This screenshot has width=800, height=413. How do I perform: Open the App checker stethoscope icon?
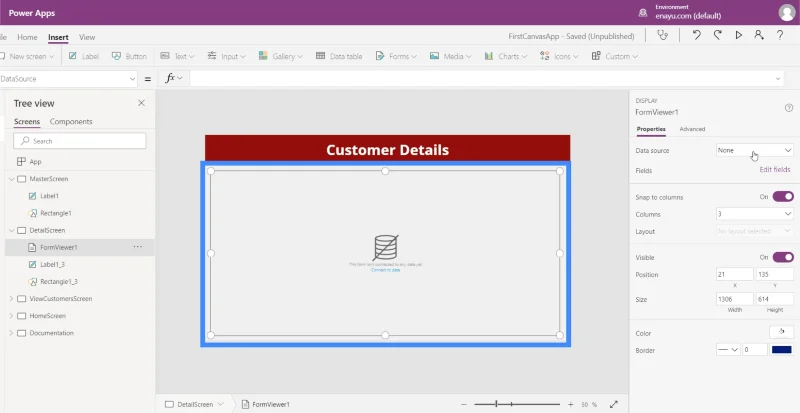662,35
